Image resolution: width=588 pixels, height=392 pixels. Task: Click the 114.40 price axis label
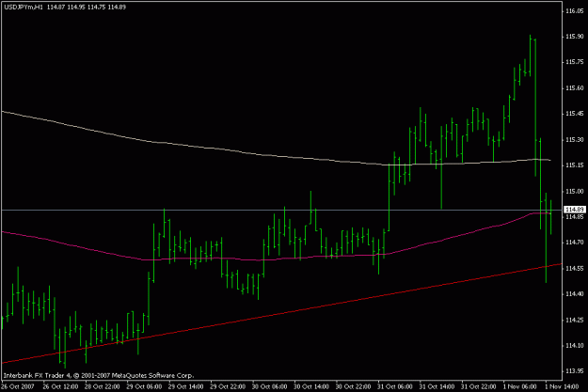coord(574,294)
